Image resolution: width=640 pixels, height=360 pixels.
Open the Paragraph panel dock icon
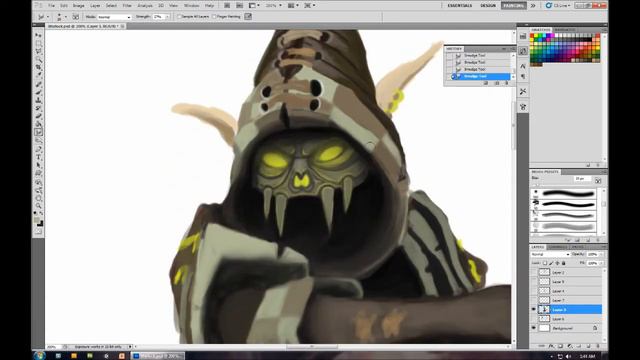pos(523,76)
